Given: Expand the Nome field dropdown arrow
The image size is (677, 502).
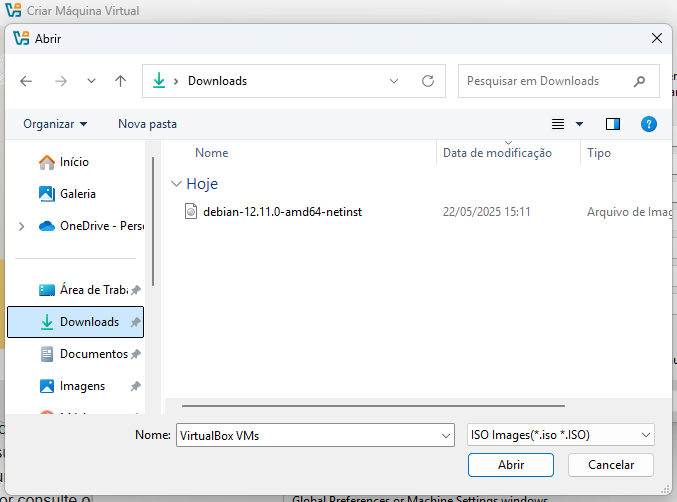Looking at the screenshot, I should point(446,436).
